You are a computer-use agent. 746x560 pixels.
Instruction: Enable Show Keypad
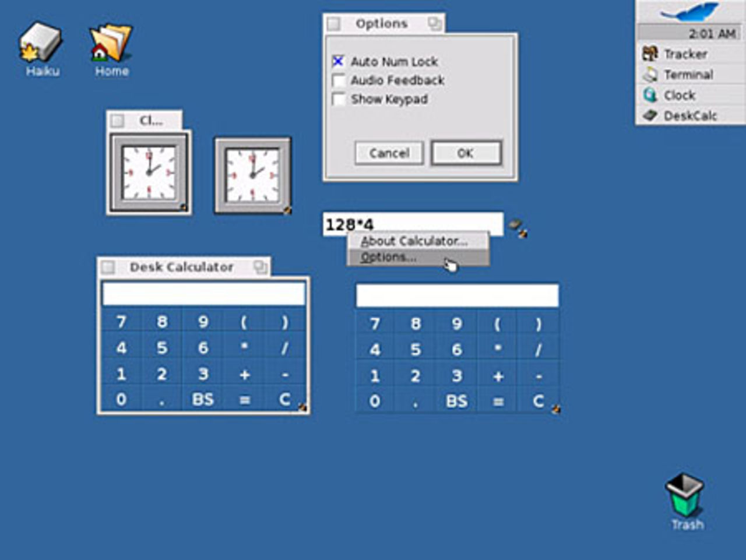(339, 99)
